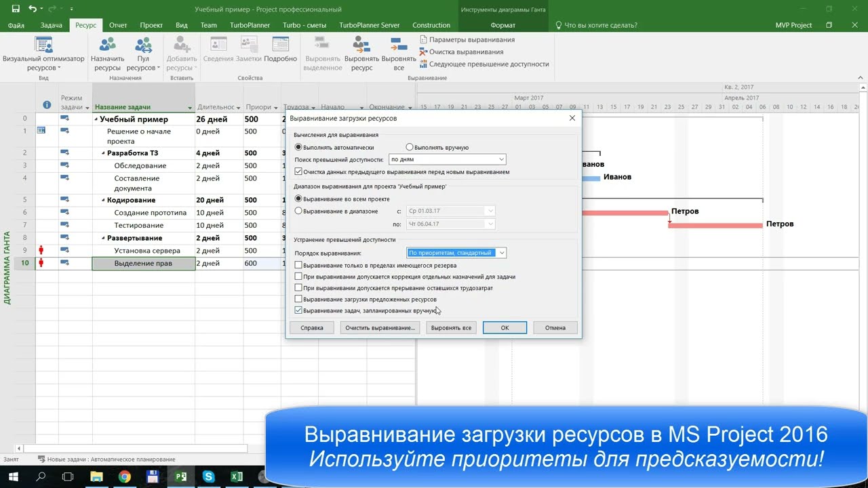Click Следующее превышение доступности
868x488 pixels.
484,64
